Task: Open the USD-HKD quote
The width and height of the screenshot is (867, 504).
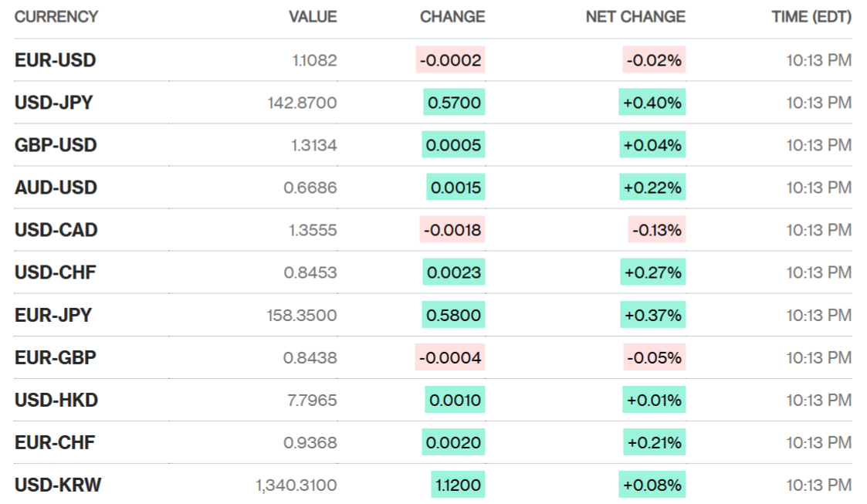Action: 56,400
